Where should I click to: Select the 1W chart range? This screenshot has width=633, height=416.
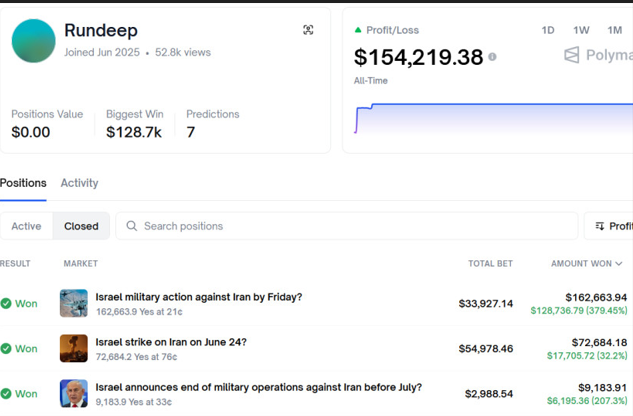pyautogui.click(x=581, y=30)
